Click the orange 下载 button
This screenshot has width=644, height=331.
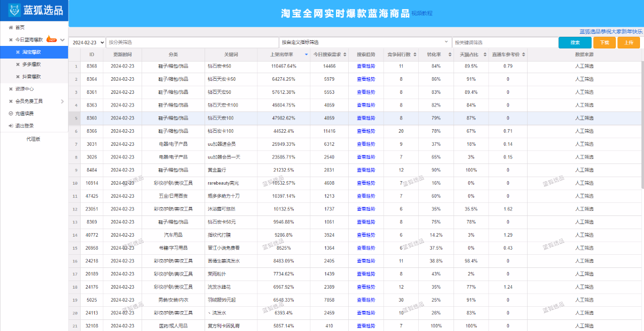coord(604,42)
